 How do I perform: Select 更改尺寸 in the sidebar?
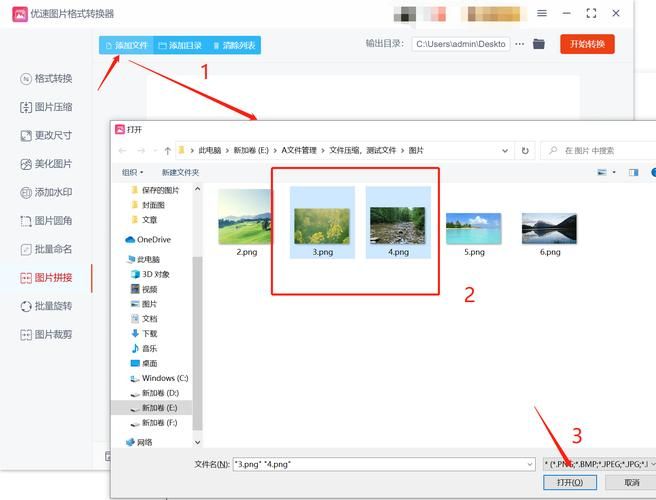click(x=46, y=136)
